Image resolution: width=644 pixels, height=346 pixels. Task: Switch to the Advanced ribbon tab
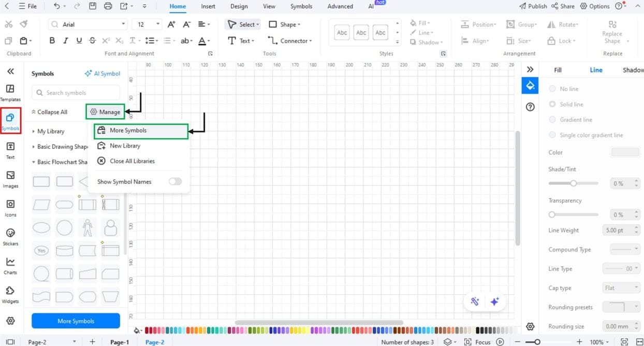click(340, 6)
